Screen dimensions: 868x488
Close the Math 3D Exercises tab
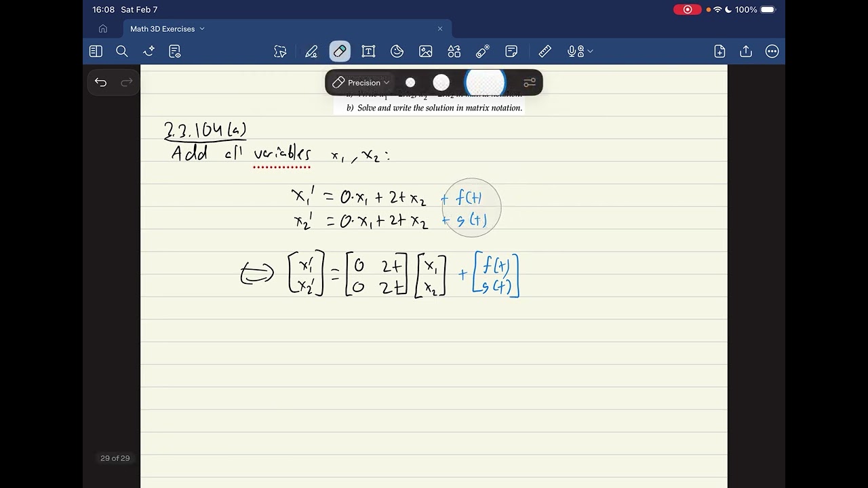click(x=440, y=28)
